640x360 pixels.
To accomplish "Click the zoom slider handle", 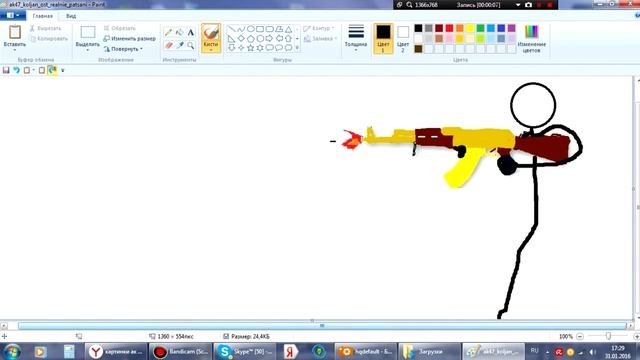I will click(x=608, y=336).
